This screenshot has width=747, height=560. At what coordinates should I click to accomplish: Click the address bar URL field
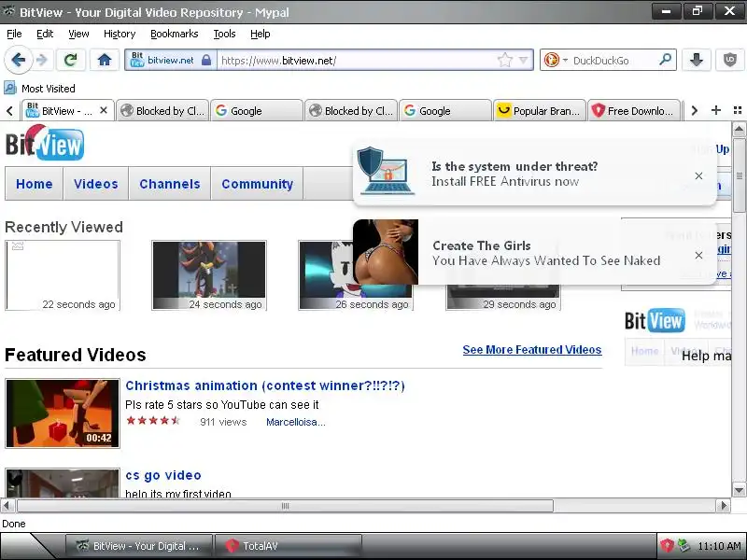click(358, 60)
